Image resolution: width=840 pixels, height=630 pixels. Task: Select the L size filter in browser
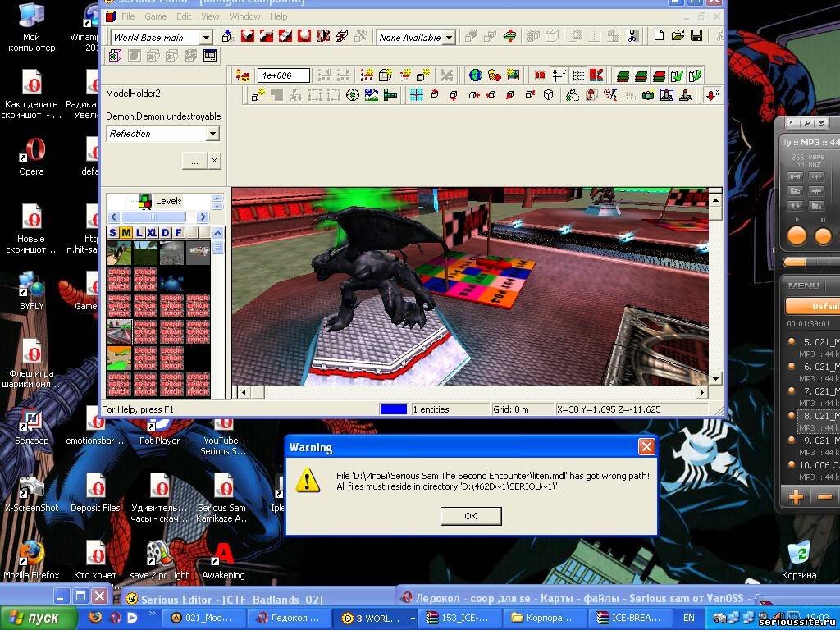139,232
